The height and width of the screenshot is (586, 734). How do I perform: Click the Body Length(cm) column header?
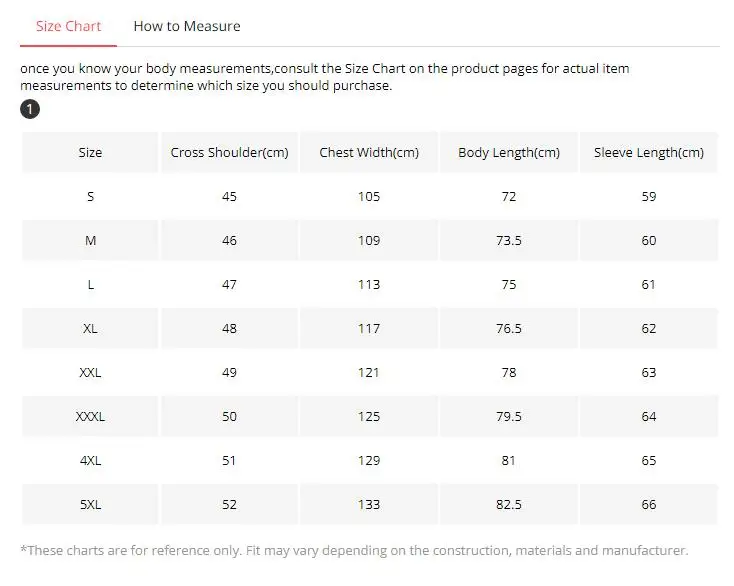[x=509, y=153]
